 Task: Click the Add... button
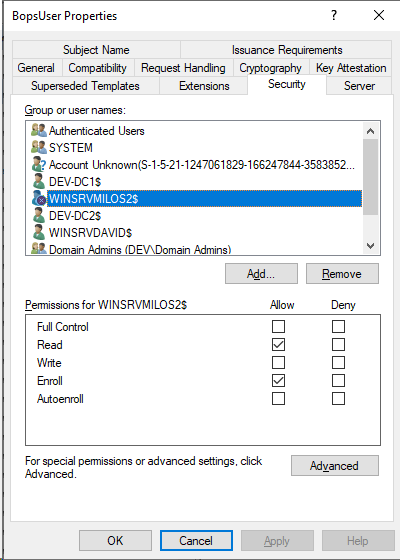tap(261, 274)
